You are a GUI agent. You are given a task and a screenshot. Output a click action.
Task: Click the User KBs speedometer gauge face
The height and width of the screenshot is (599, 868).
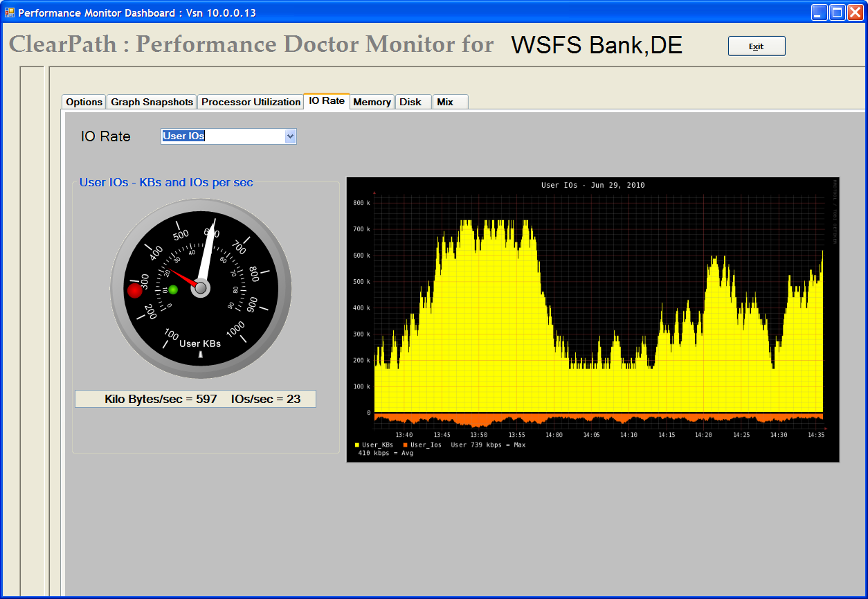[x=201, y=288]
